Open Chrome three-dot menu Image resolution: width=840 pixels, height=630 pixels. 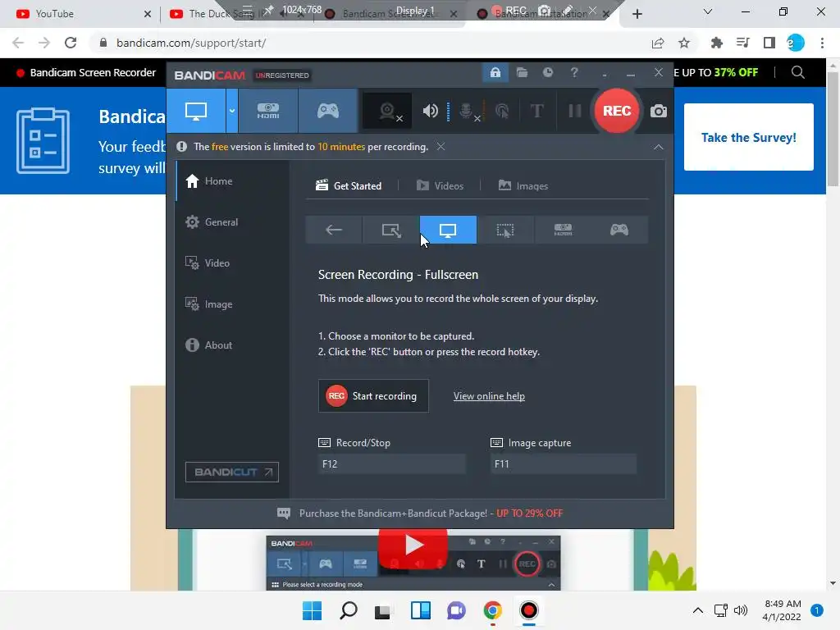pos(822,43)
